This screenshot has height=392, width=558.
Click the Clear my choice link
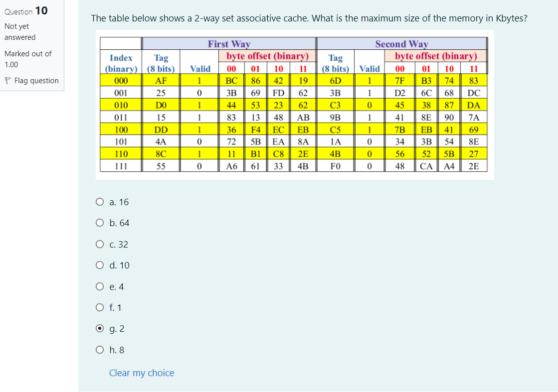click(142, 373)
